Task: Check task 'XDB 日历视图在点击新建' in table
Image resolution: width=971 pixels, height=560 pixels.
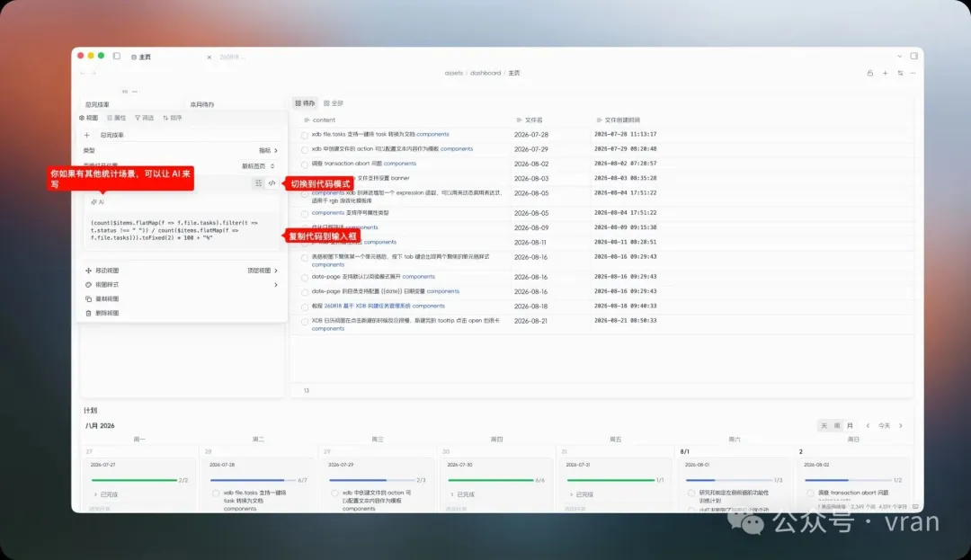Action: 305,322
